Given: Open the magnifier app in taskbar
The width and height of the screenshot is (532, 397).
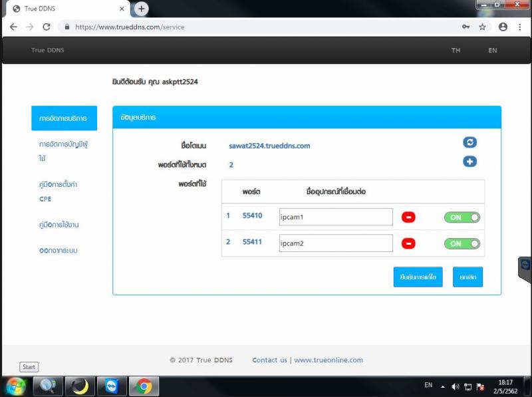Looking at the screenshot, I should [48, 386].
